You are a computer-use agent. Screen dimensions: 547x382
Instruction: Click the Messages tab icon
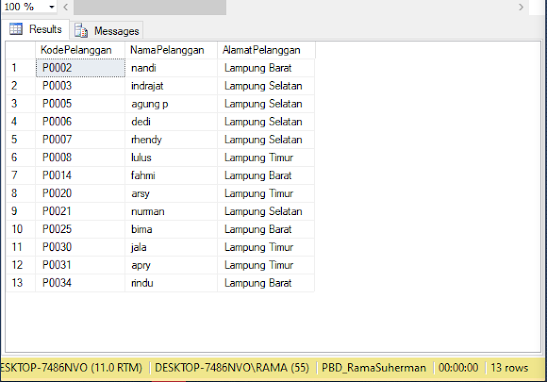81,31
